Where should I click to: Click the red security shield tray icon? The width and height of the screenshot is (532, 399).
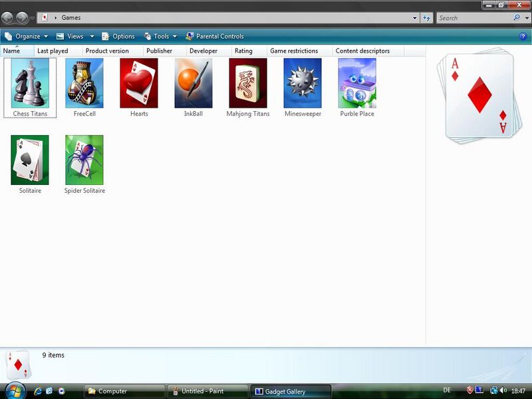pos(470,390)
